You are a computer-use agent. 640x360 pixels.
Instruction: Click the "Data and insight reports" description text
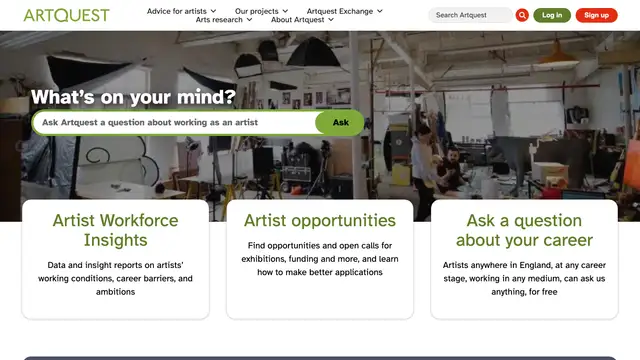[x=116, y=278]
